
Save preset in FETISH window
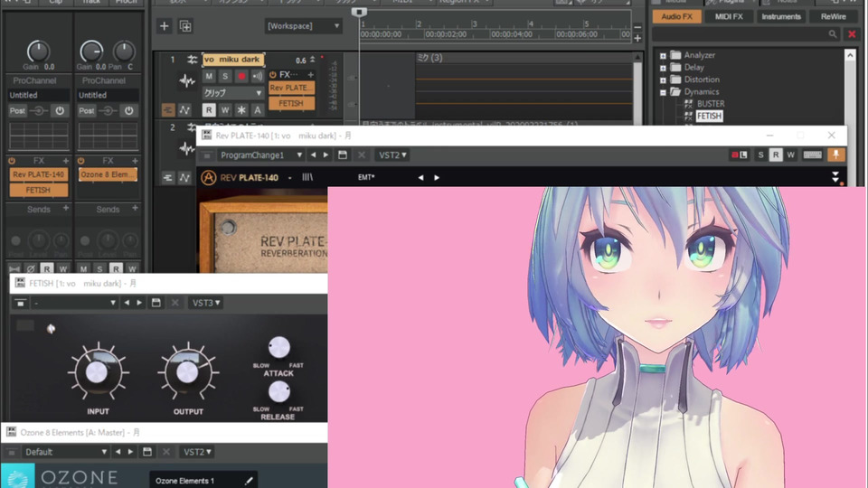pyautogui.click(x=156, y=303)
